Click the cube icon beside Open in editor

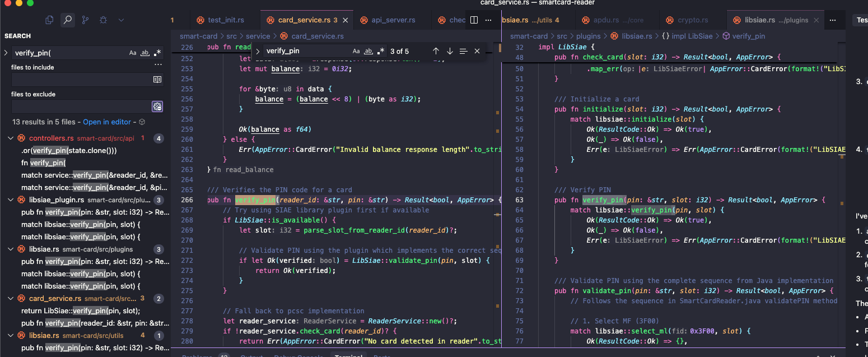coord(142,122)
